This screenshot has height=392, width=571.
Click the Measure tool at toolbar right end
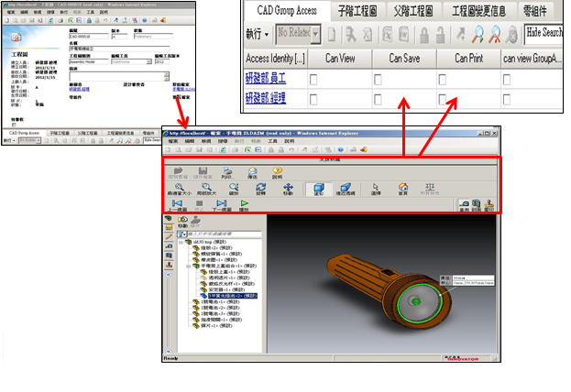click(464, 205)
